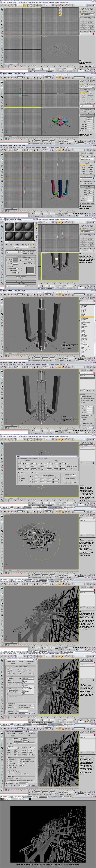
Task: Select Shapes category icon in empty-scene Create panel
Action: click(x=83, y=12)
